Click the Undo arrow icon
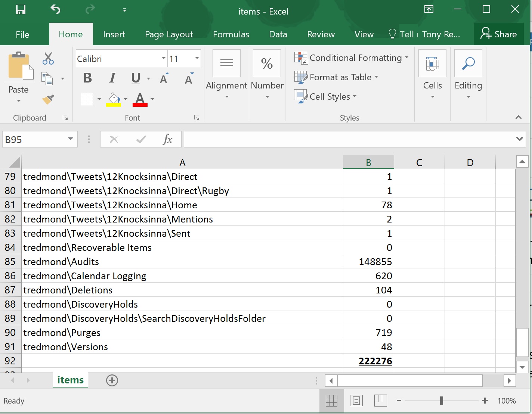Image resolution: width=532 pixels, height=414 pixels. 55,10
